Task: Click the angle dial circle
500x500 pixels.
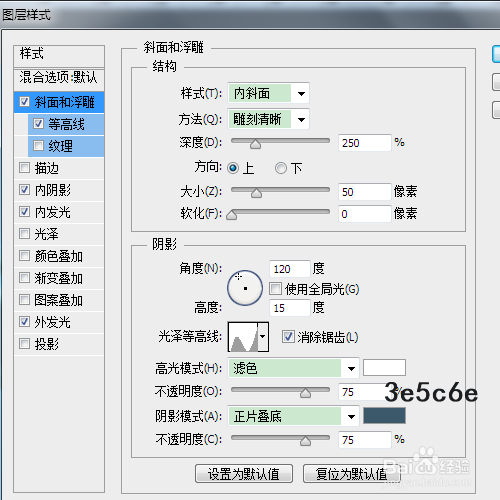Action: (x=245, y=288)
